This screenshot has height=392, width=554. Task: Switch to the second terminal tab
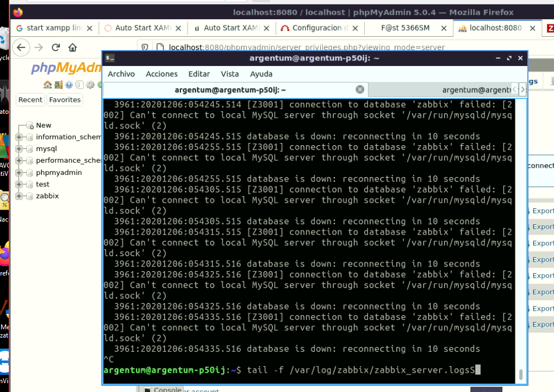coord(440,90)
